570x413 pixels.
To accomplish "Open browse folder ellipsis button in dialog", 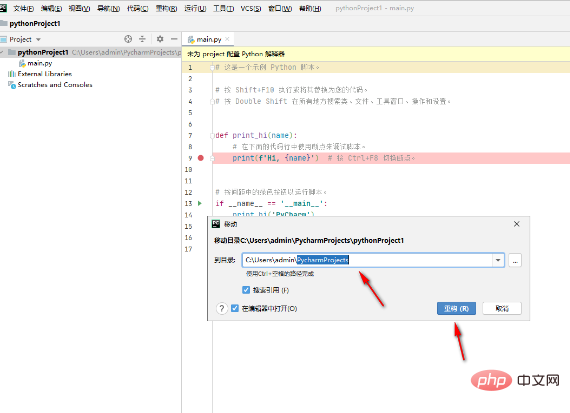I will pyautogui.click(x=515, y=260).
